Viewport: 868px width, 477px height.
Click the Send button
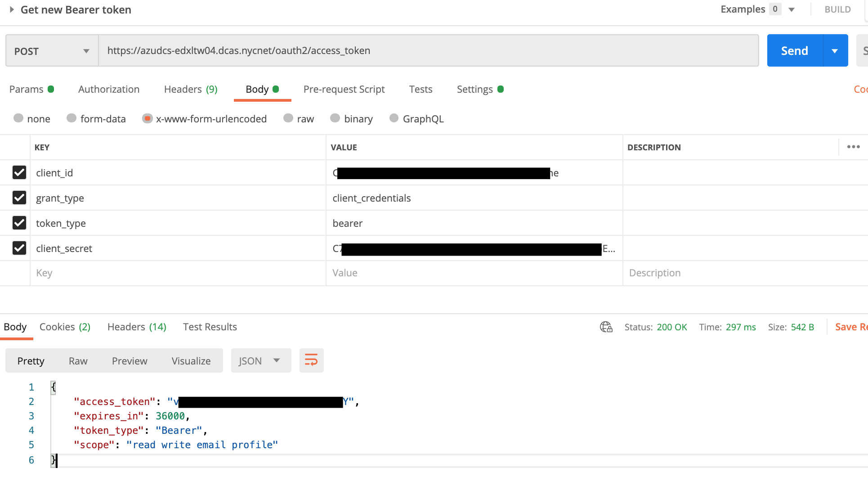[x=795, y=51]
